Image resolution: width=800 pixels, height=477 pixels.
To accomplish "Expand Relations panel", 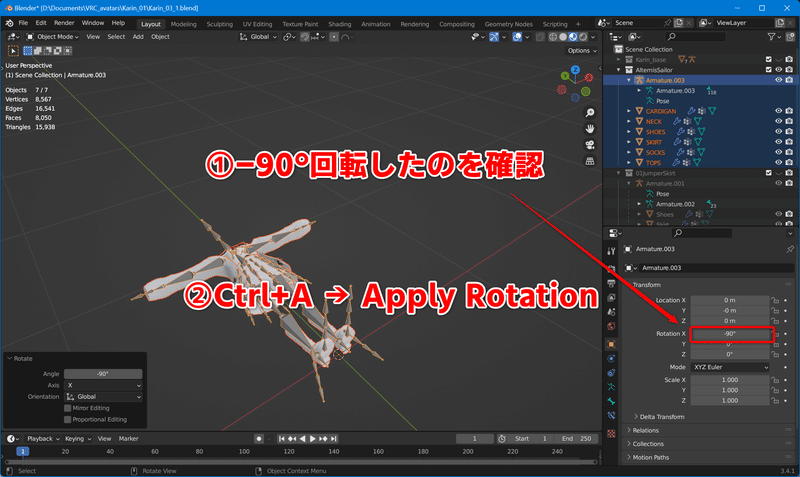I will click(643, 431).
